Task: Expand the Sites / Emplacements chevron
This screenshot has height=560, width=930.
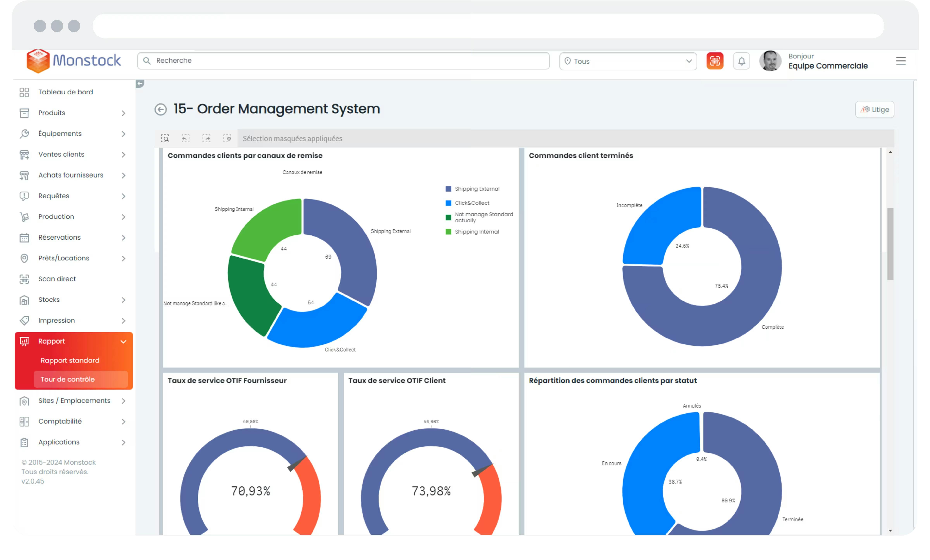Action: tap(123, 401)
